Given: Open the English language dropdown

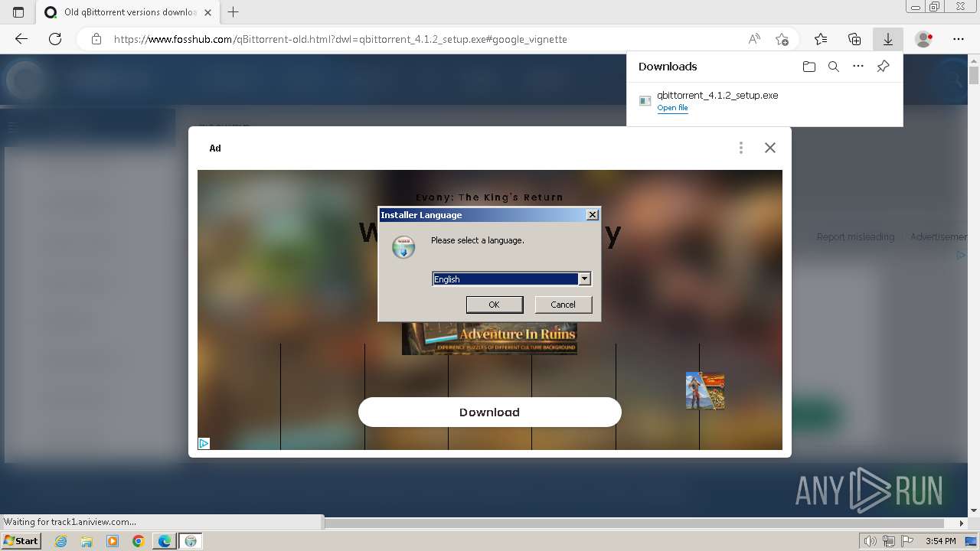Looking at the screenshot, I should (585, 279).
